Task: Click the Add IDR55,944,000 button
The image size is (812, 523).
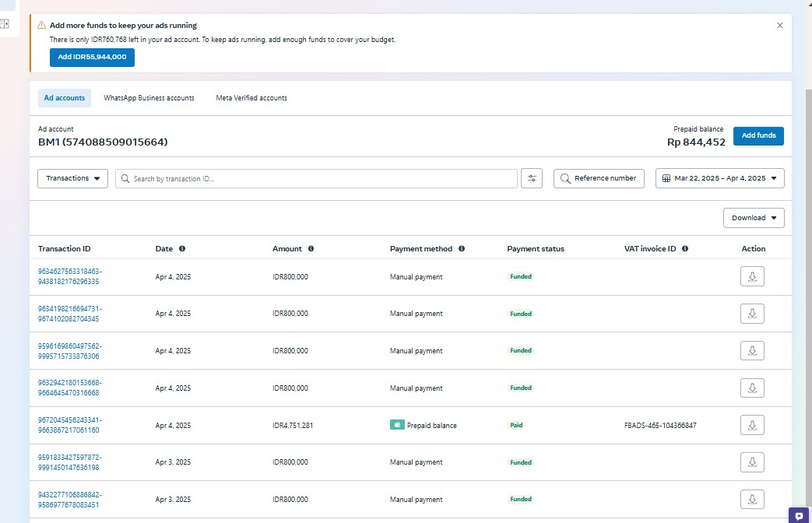Action: pos(92,58)
